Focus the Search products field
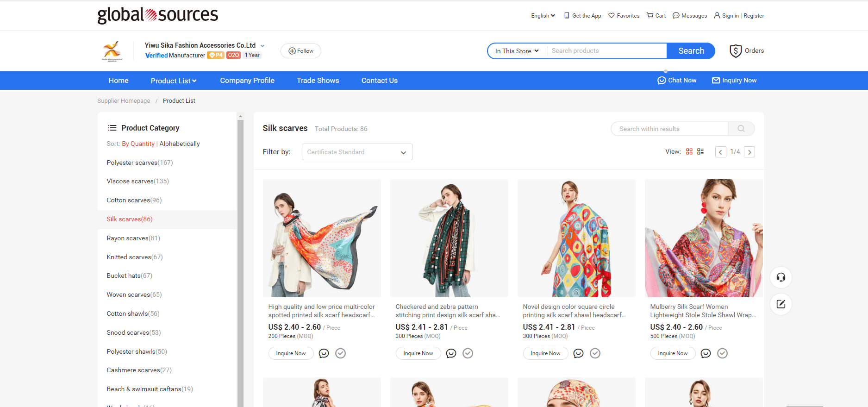The image size is (868, 407). click(606, 51)
